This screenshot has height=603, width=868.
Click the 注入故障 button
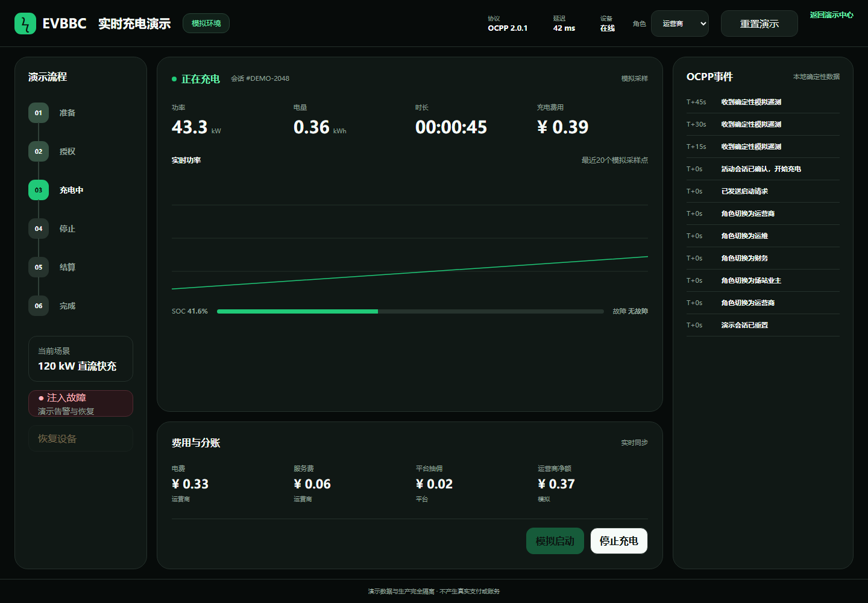81,403
